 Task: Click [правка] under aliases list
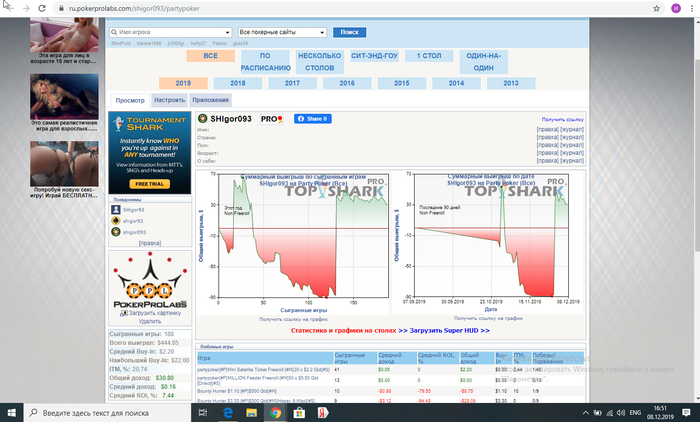pyautogui.click(x=150, y=243)
